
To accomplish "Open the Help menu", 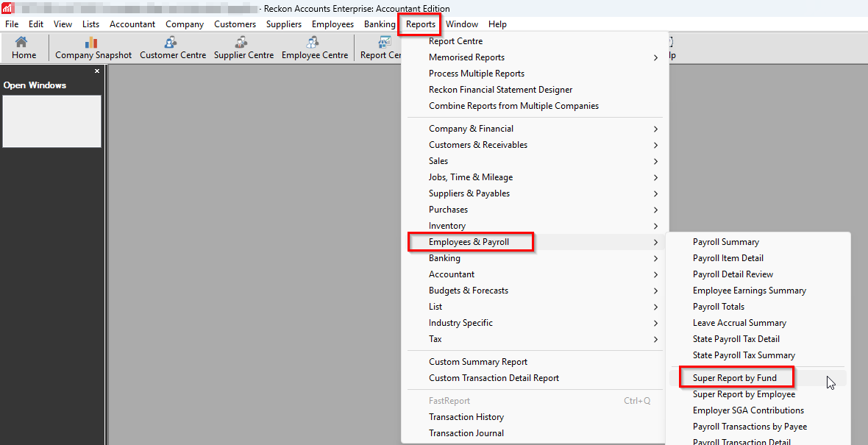I will click(x=497, y=24).
